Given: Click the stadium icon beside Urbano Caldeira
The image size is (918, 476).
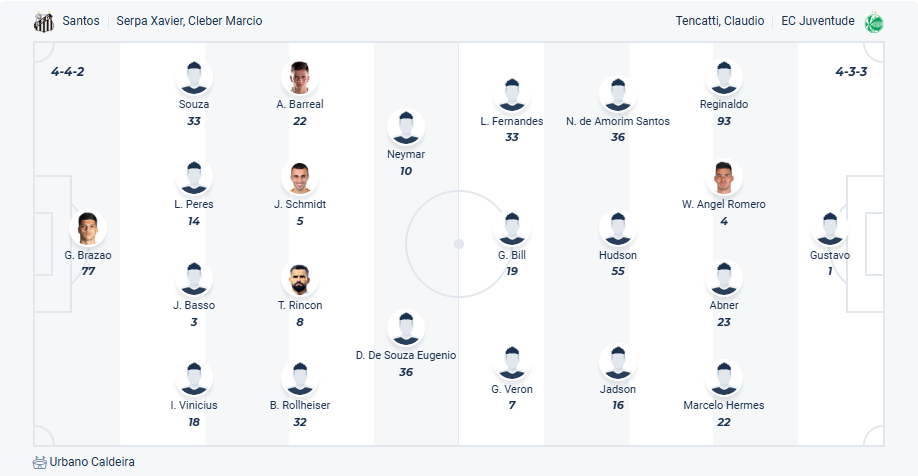Looking at the screenshot, I should (x=40, y=462).
